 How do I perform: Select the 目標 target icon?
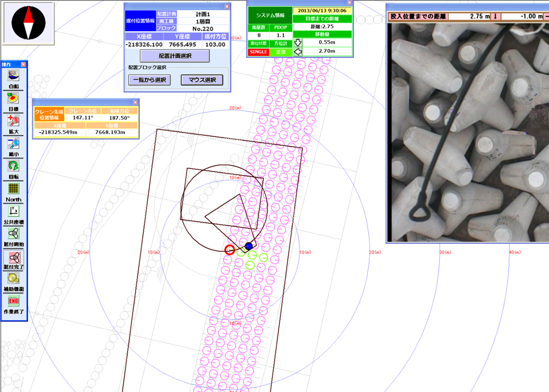13,98
